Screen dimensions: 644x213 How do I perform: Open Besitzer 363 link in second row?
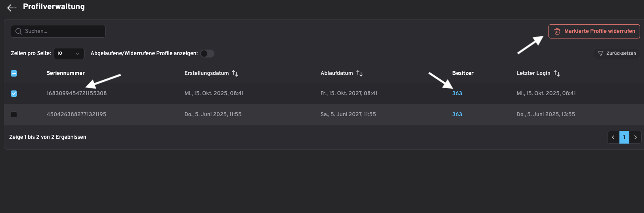(x=457, y=115)
